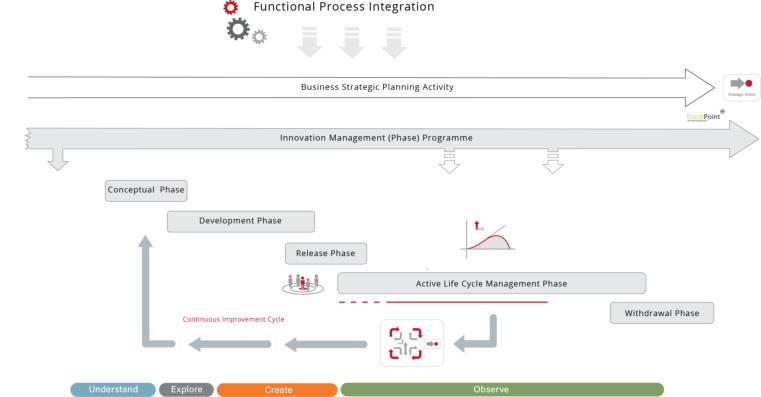Click the large dark gray gear icon
This screenshot has width=761, height=397.
click(238, 29)
